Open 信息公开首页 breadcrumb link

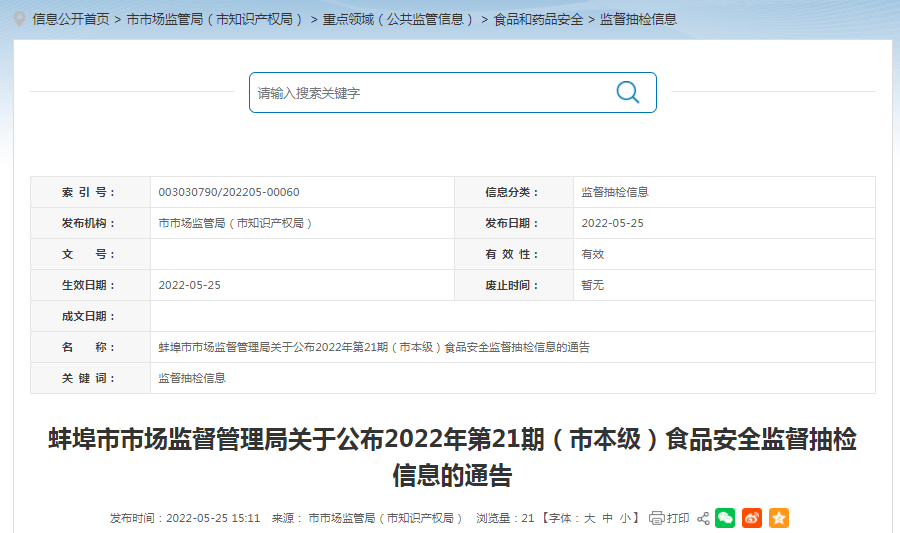pyautogui.click(x=71, y=20)
